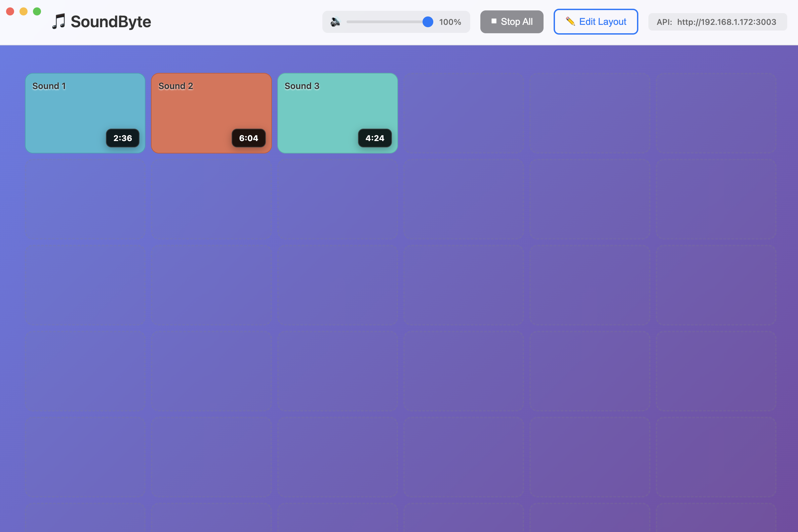This screenshot has width=798, height=532.
Task: Click the green traffic light button
Action: click(x=36, y=11)
